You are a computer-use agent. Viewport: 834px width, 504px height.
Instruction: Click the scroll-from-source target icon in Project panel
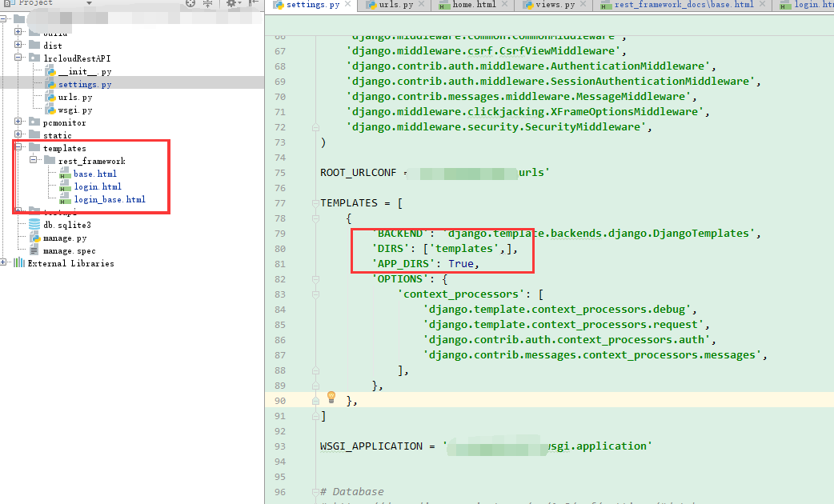[190, 2]
